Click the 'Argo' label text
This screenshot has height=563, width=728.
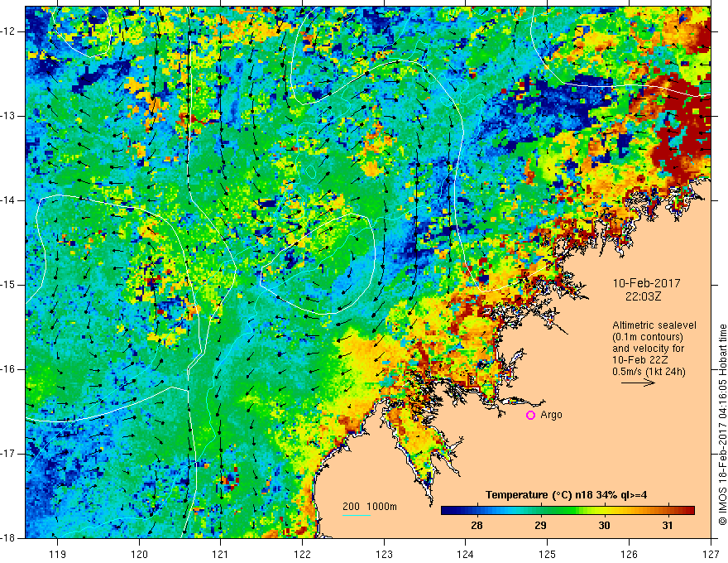551,415
